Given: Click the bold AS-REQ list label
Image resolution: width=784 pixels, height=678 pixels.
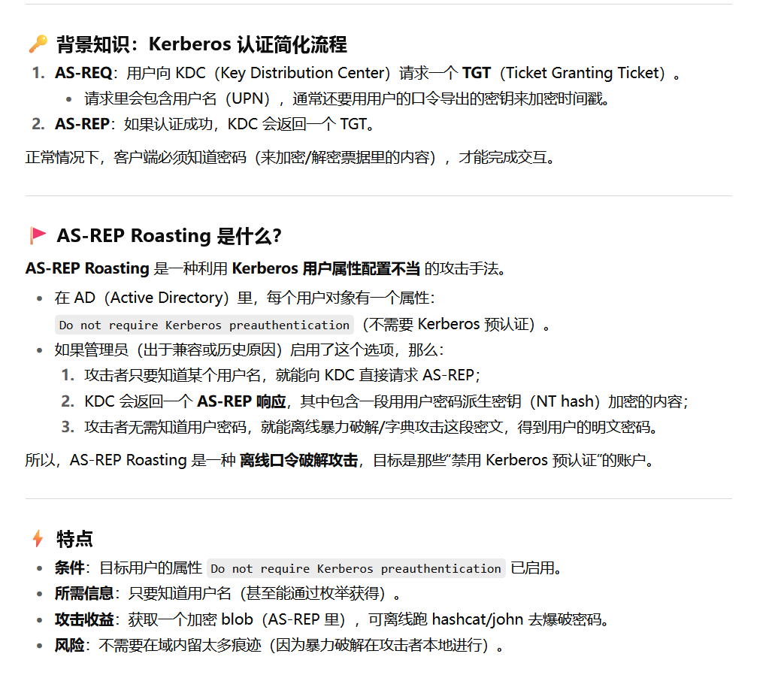Looking at the screenshot, I should pos(83,73).
